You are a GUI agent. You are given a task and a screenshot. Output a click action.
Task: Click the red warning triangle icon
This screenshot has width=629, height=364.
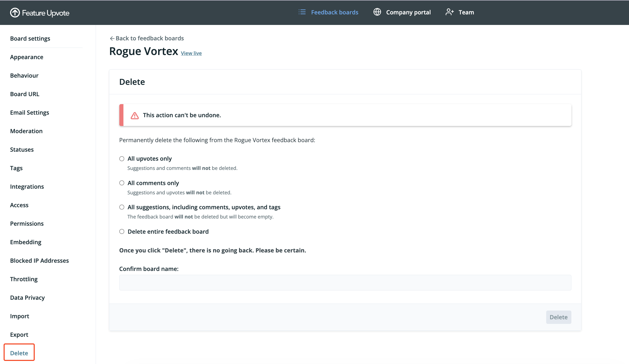pyautogui.click(x=134, y=115)
